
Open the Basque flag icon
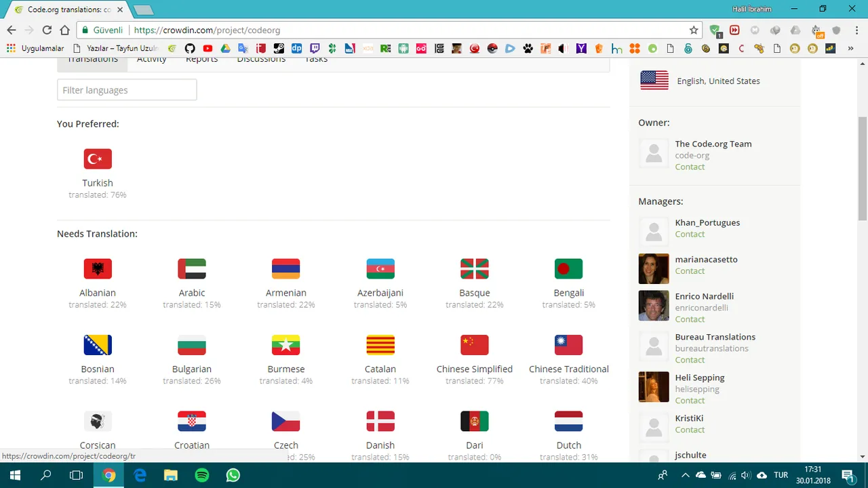(x=475, y=269)
